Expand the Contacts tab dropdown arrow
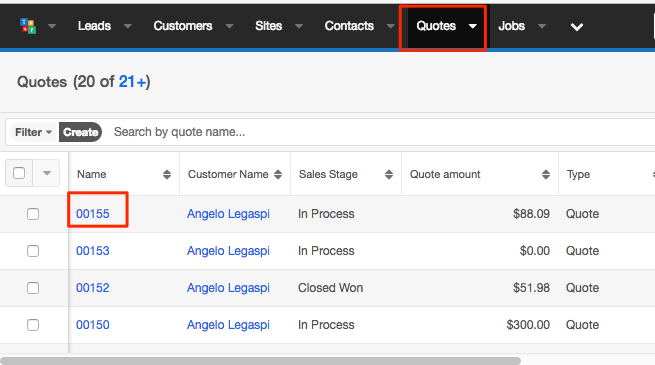Screen dimensions: 655x365 click(x=391, y=26)
